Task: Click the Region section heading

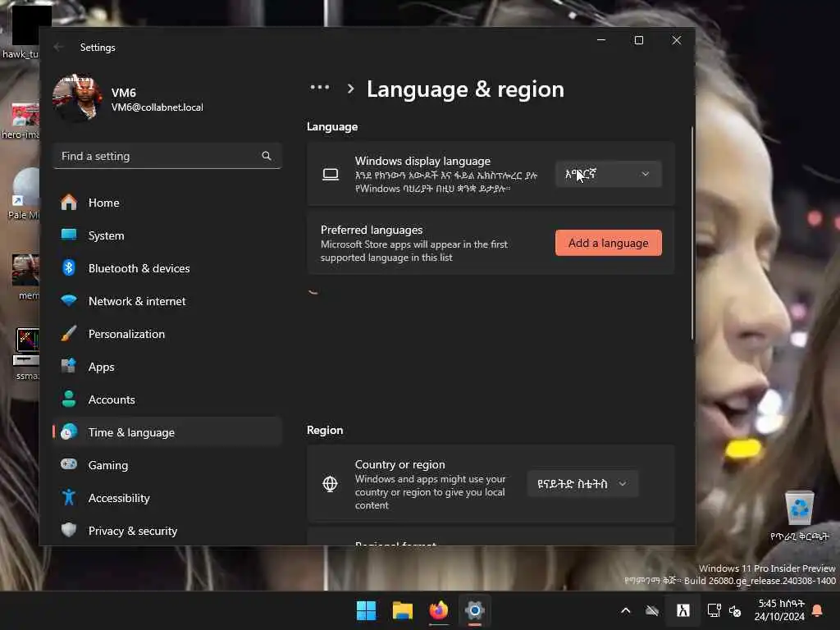Action: click(325, 430)
